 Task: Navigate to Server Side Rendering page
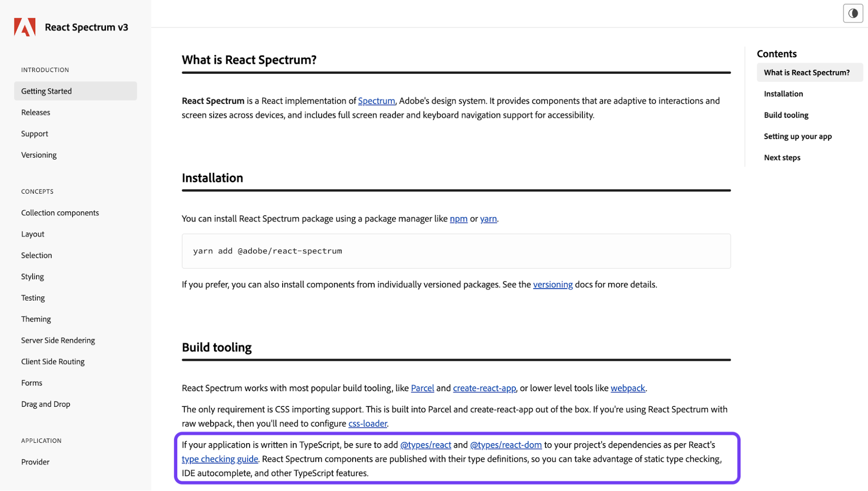58,340
